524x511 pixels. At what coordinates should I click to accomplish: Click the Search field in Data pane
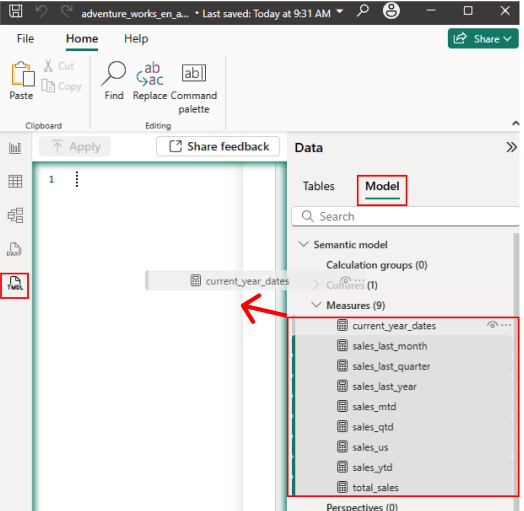405,216
